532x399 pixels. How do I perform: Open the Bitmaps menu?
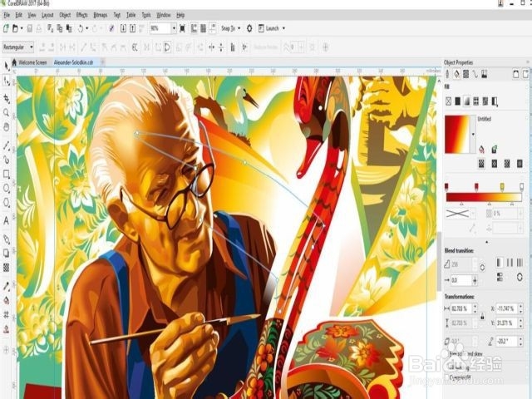tap(101, 15)
